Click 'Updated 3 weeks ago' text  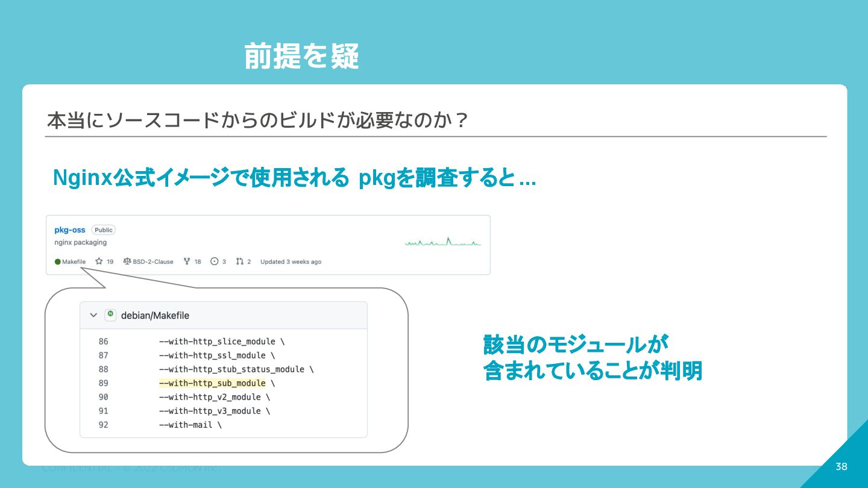click(291, 261)
